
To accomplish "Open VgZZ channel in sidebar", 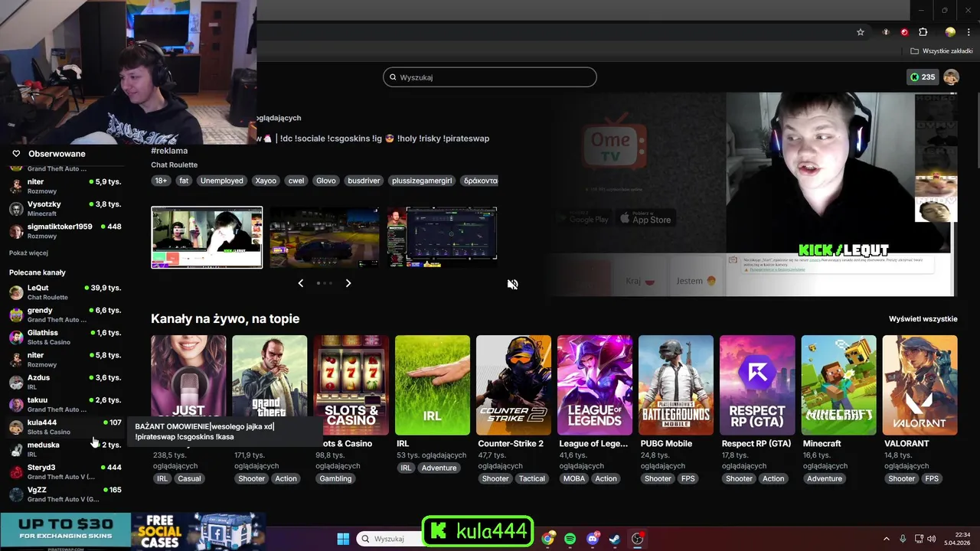I will (65, 494).
